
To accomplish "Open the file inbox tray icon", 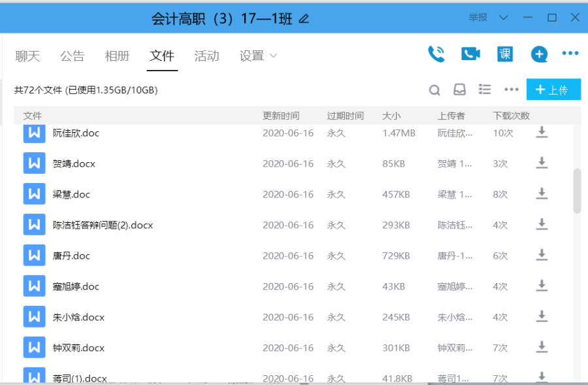I will click(x=459, y=90).
